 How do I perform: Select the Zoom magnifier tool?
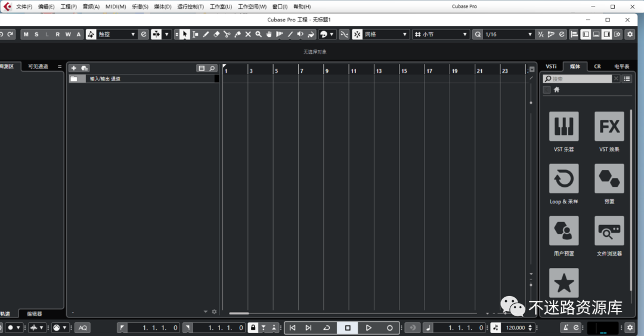pos(258,34)
